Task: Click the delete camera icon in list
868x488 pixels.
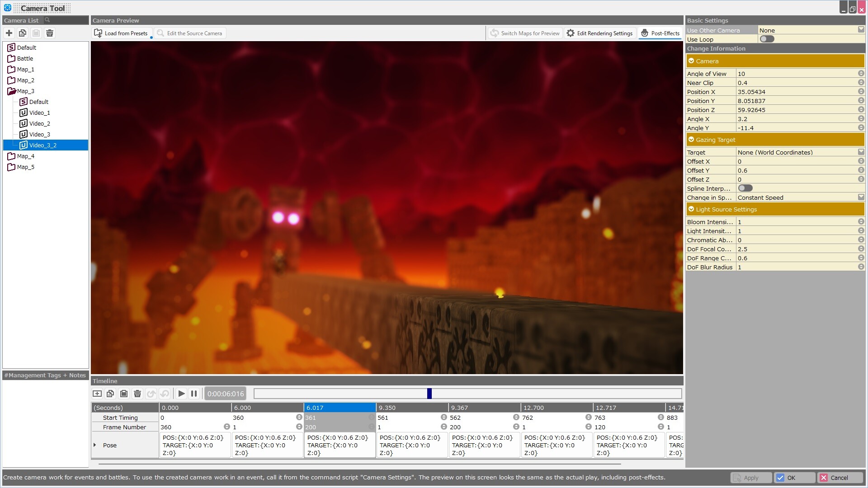Action: pos(51,33)
